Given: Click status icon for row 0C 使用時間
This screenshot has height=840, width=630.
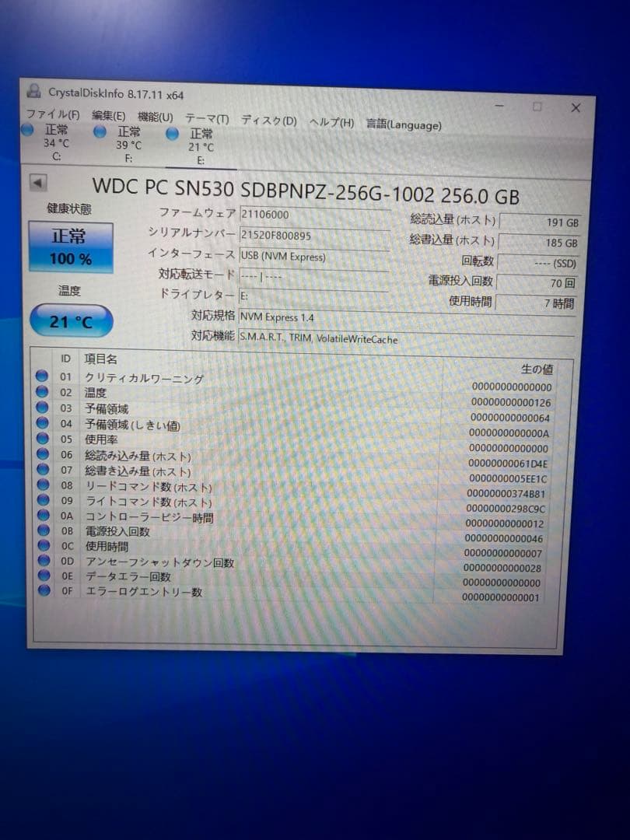Looking at the screenshot, I should pyautogui.click(x=44, y=544).
